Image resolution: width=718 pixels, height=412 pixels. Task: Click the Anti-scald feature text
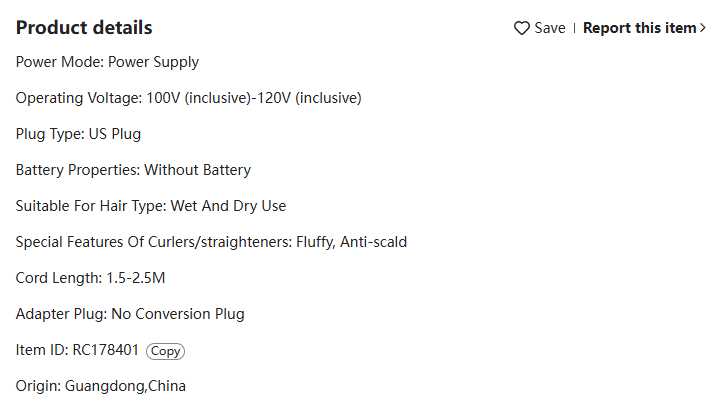tap(373, 242)
